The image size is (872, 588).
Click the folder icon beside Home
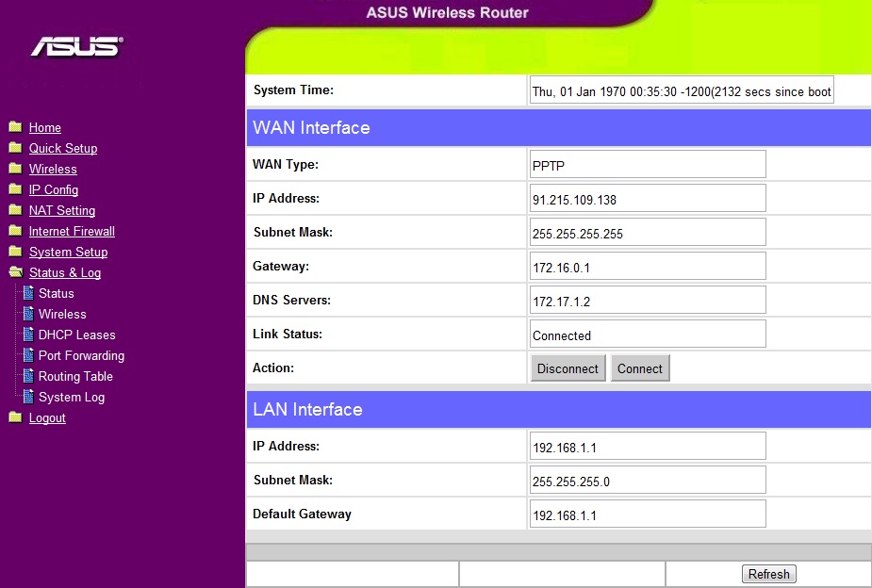(16, 126)
